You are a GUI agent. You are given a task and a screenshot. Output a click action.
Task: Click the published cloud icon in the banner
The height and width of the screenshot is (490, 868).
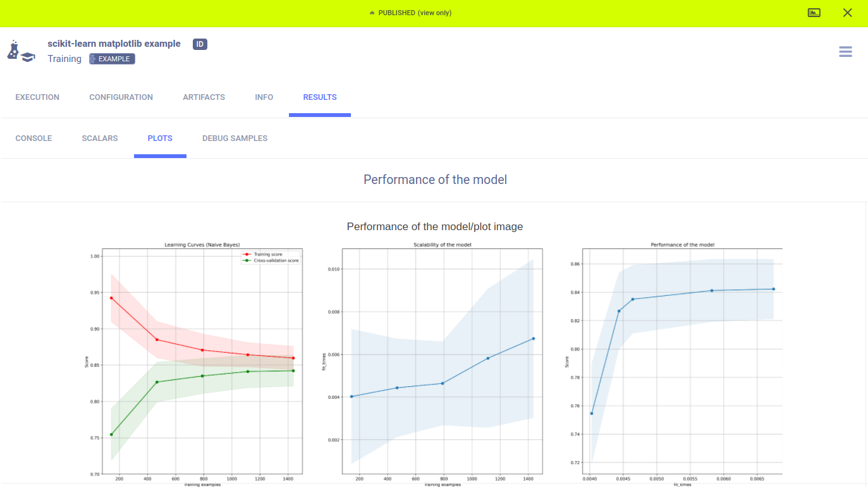point(372,13)
